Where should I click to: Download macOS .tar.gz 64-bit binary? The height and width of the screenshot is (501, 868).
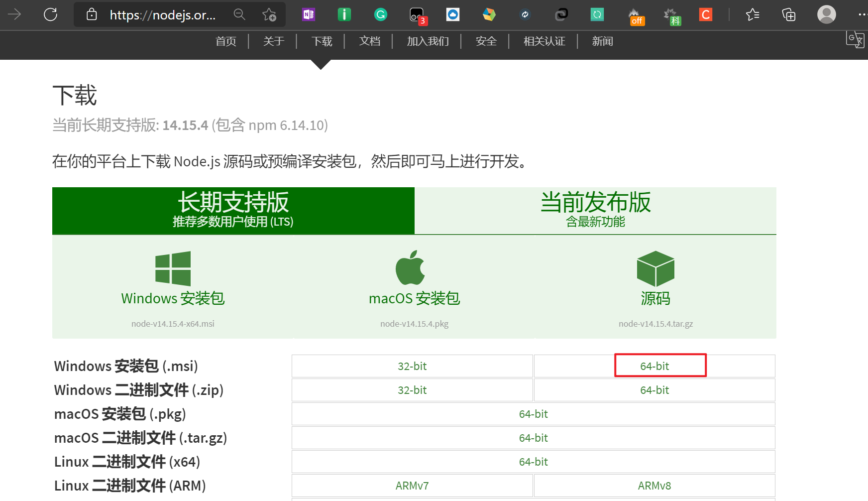pos(534,438)
